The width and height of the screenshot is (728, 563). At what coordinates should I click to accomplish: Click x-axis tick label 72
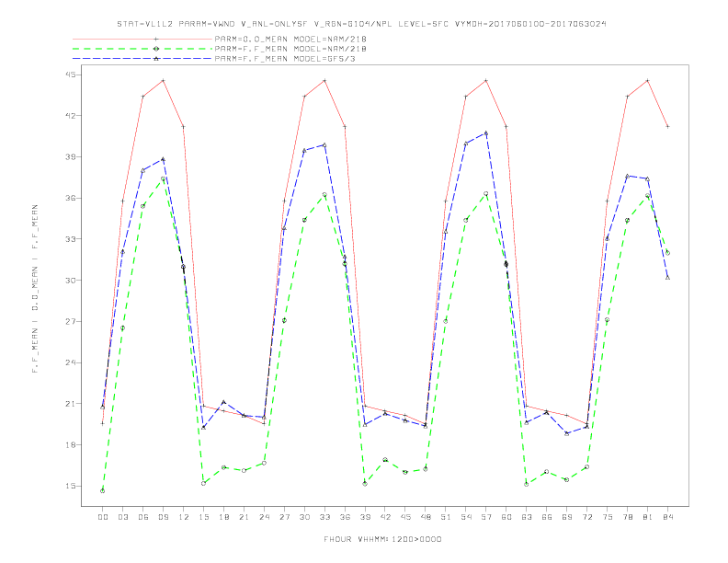[x=586, y=517]
